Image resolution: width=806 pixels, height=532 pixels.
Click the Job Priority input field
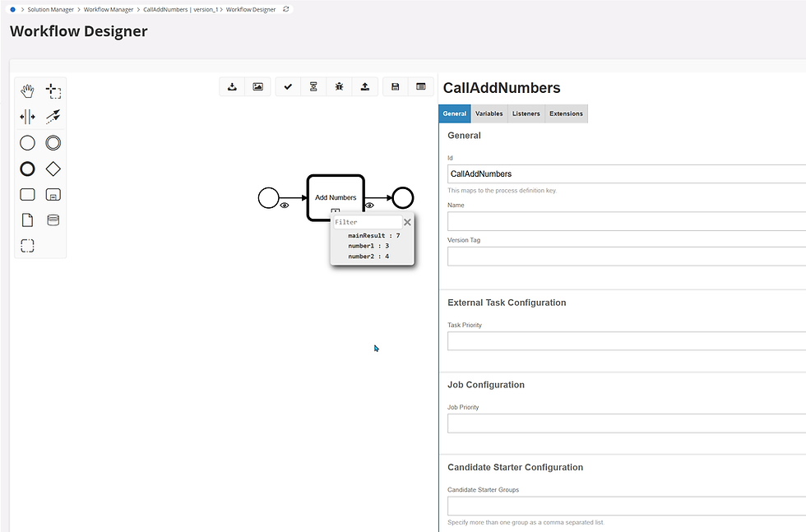click(x=627, y=423)
